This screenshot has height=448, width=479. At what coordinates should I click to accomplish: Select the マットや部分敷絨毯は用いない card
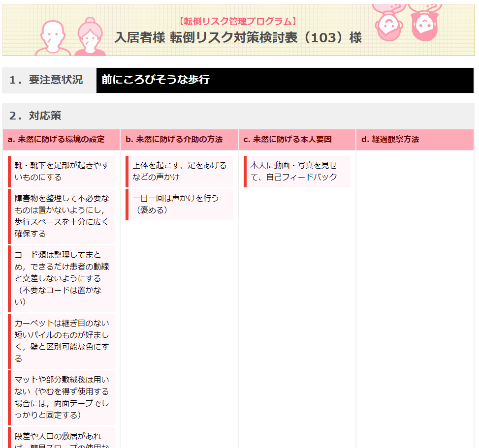(x=62, y=397)
